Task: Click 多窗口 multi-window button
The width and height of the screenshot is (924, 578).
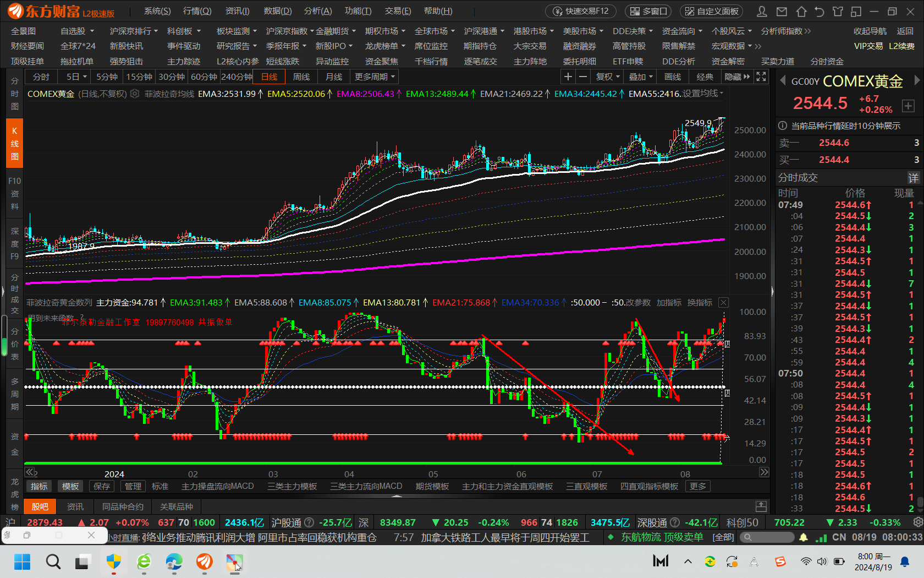Action: coord(649,11)
